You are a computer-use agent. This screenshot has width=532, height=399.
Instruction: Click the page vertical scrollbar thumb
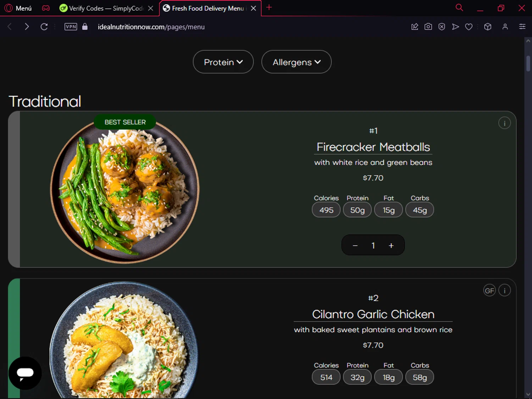tap(528, 64)
